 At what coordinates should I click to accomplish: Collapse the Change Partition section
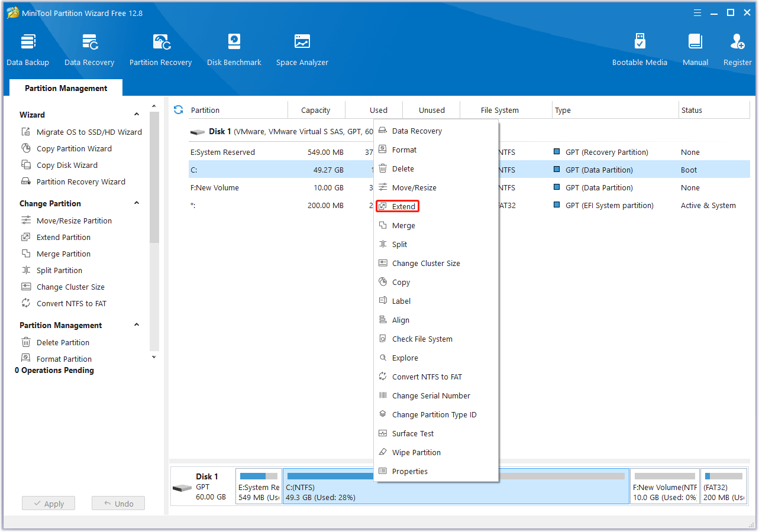click(137, 203)
